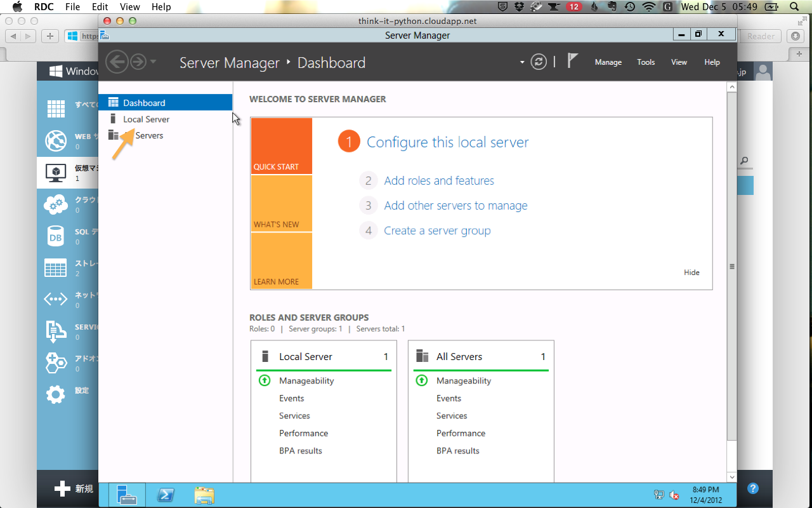Refresh the Server Manager dashboard
Screen dimensions: 812x508
tap(539, 62)
